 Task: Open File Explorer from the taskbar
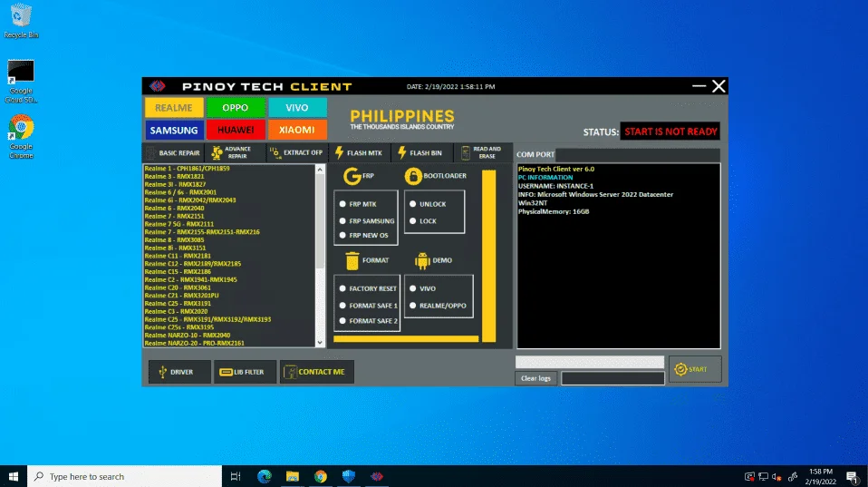tap(293, 476)
